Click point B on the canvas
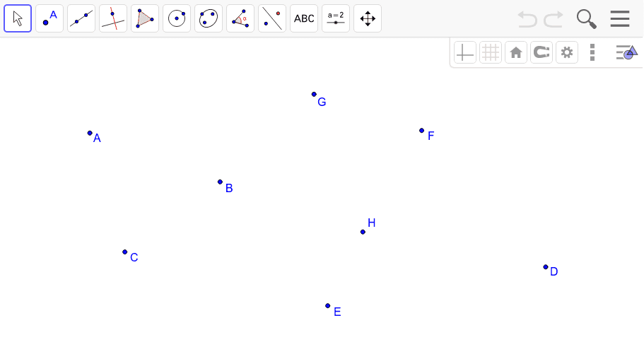Screen dimensions: 644x354 (x=220, y=182)
